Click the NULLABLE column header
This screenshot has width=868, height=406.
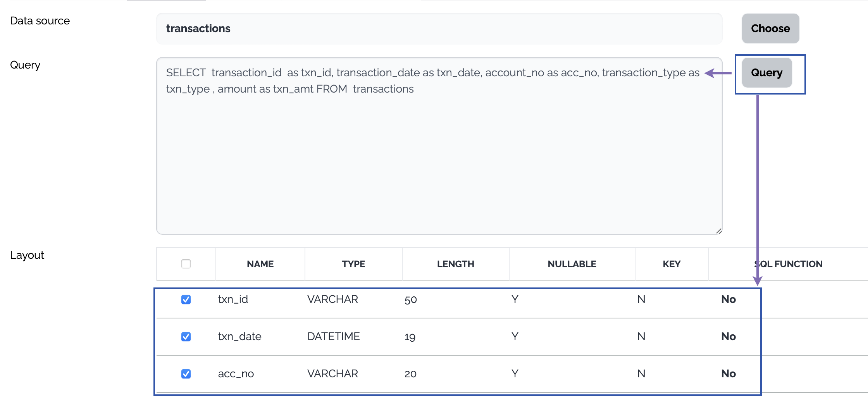pos(572,264)
